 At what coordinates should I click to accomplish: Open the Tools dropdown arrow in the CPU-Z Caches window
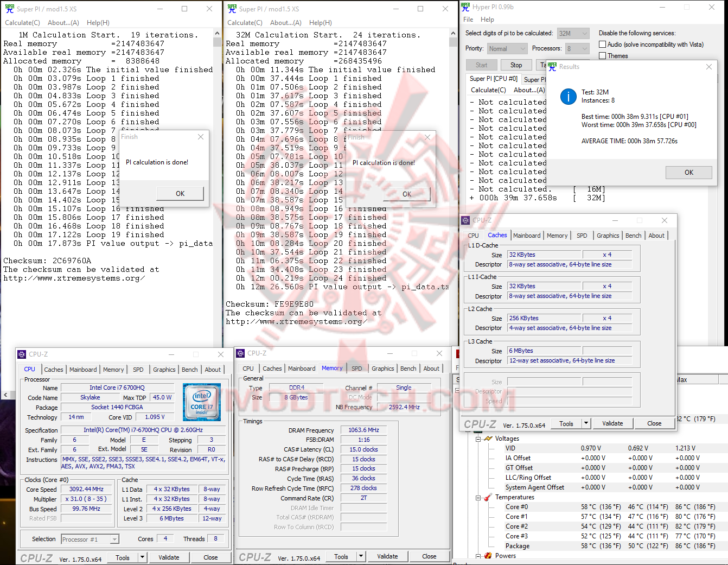click(586, 423)
